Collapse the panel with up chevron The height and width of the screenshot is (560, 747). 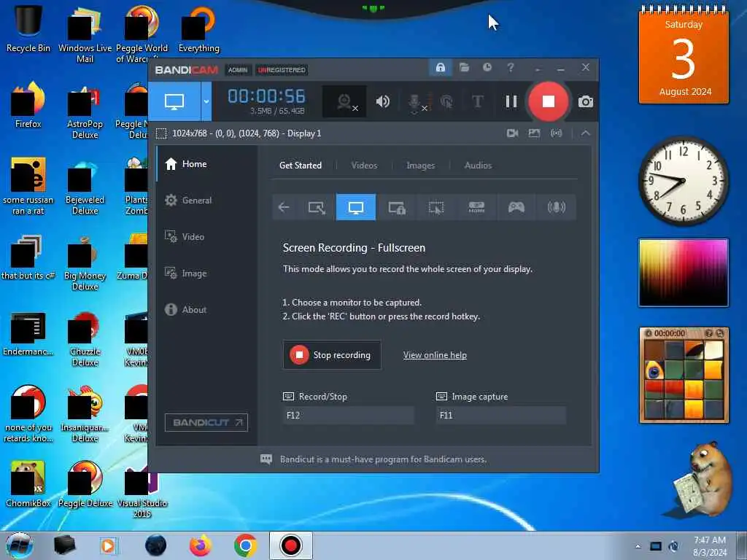click(586, 133)
